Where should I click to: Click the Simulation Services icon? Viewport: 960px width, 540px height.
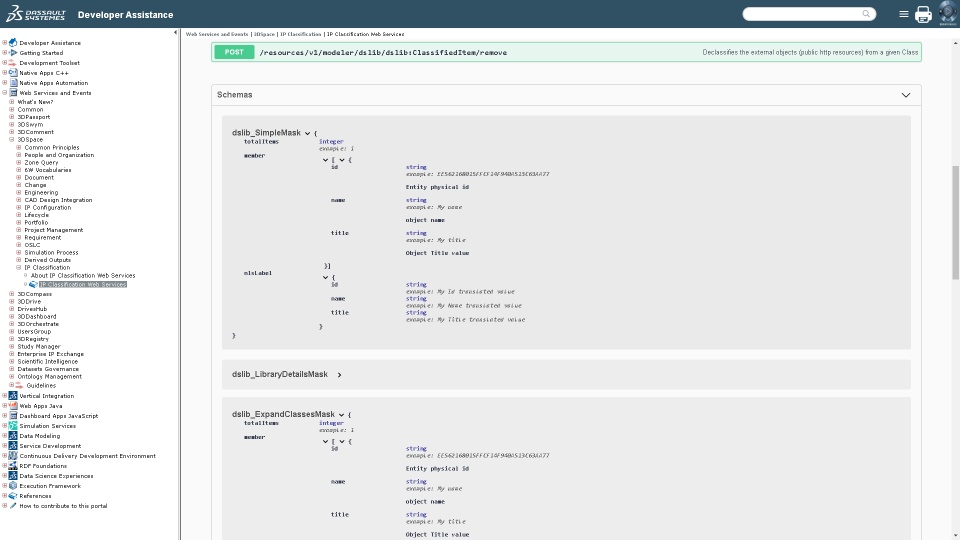click(x=13, y=426)
